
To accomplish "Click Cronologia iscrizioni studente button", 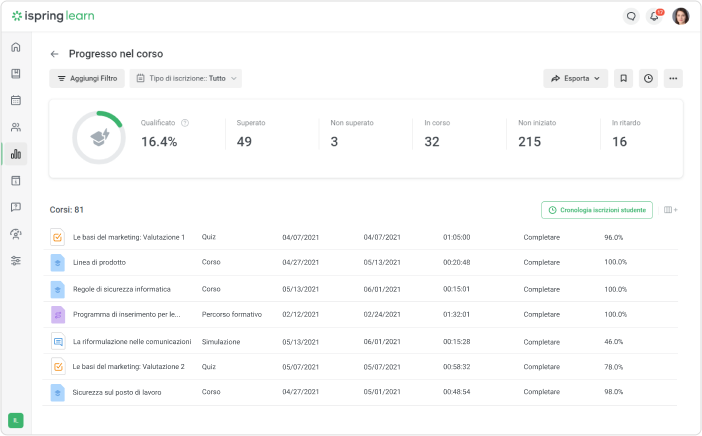I will [597, 210].
